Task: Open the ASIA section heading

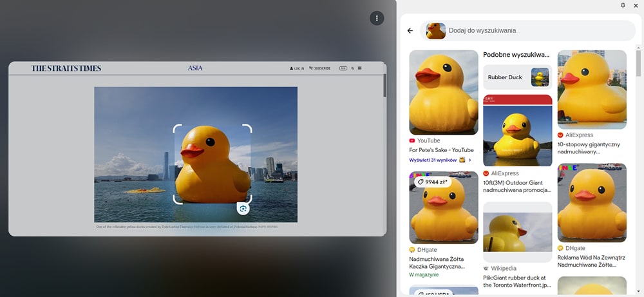Action: pos(195,68)
